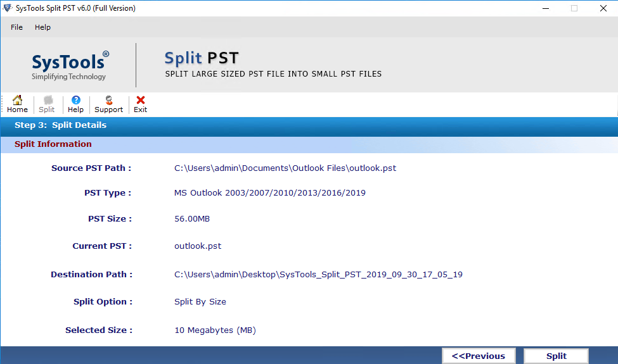Viewport: 618px width, 364px height.
Task: Click the window title SysTools Split PST v6.0
Action: 75,8
